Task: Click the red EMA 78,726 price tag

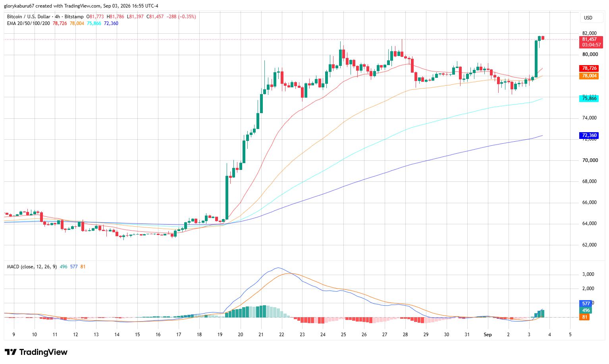Action: [x=589, y=68]
